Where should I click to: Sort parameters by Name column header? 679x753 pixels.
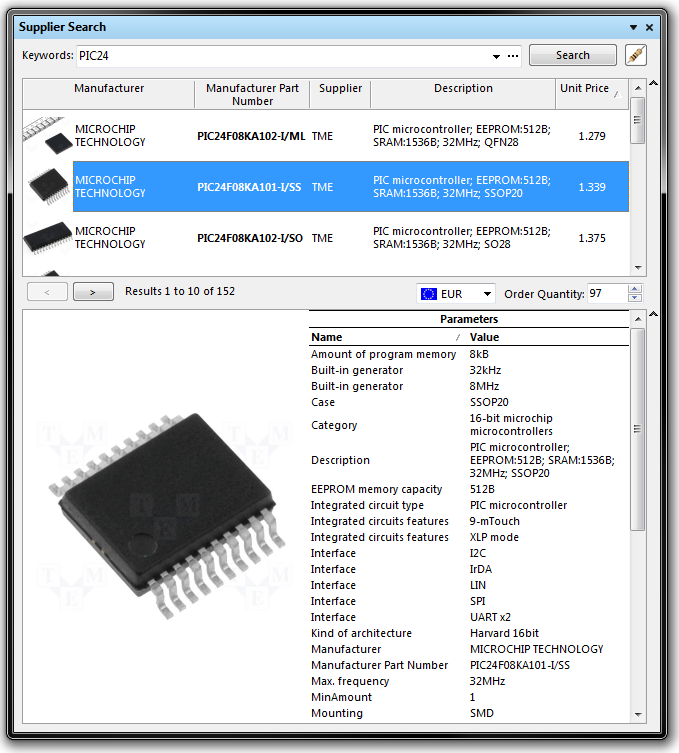(387, 337)
